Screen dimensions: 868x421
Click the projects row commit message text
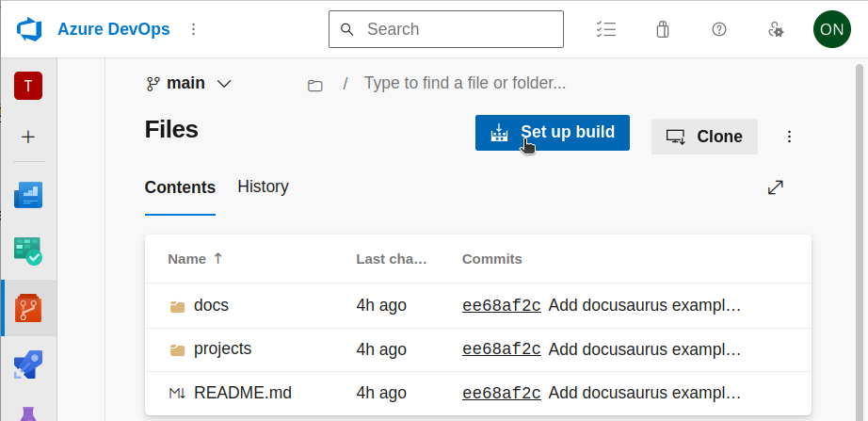(x=644, y=349)
